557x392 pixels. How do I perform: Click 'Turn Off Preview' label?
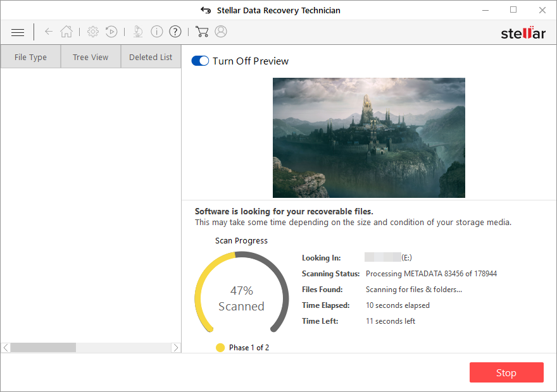click(251, 61)
